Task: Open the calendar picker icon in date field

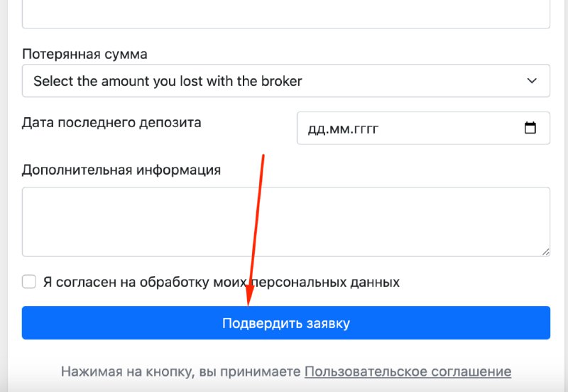Action: pos(530,128)
